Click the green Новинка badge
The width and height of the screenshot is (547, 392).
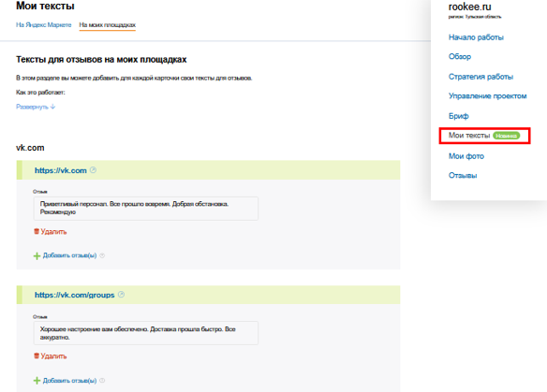click(x=506, y=136)
